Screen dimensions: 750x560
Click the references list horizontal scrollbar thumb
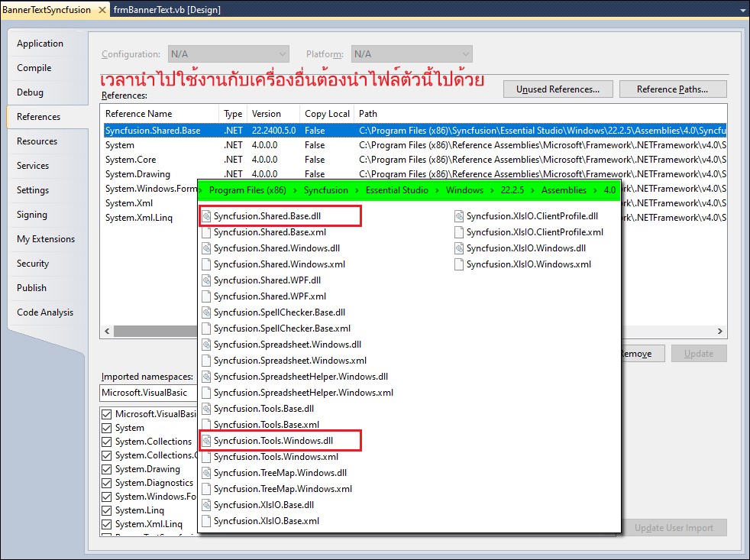(x=156, y=332)
